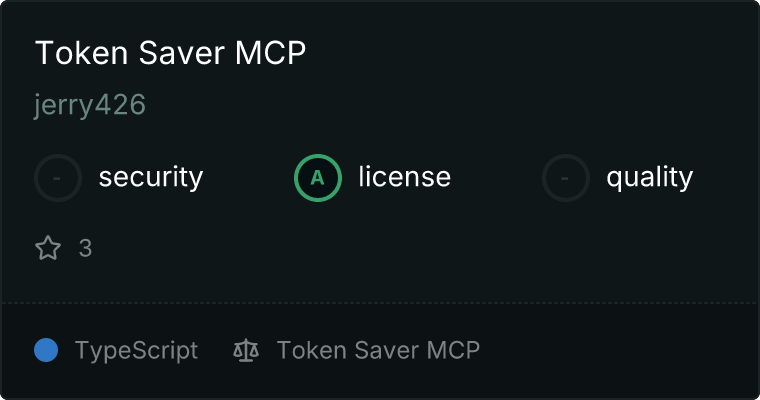This screenshot has height=400, width=760.
Task: Click the empty quality grade circle badge
Action: pos(566,178)
